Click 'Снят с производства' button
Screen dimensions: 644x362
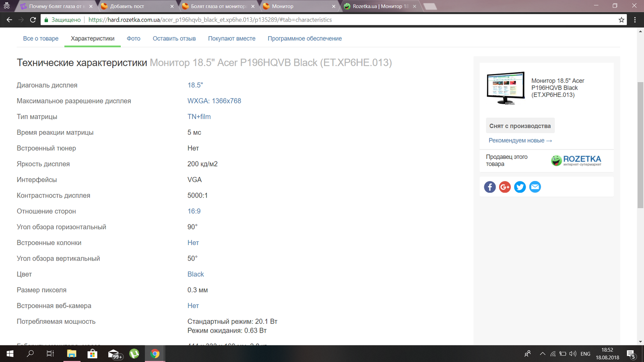(x=520, y=126)
